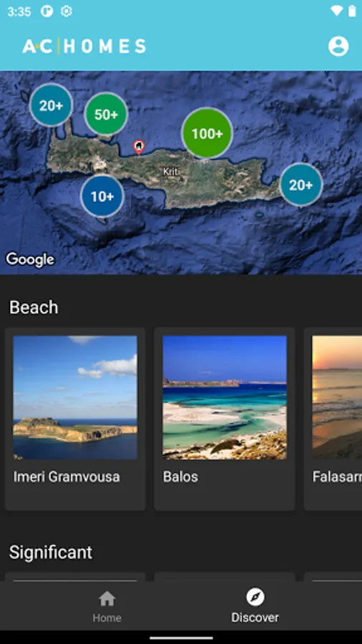
Task: Switch to the Home tab label
Action: pos(107,618)
